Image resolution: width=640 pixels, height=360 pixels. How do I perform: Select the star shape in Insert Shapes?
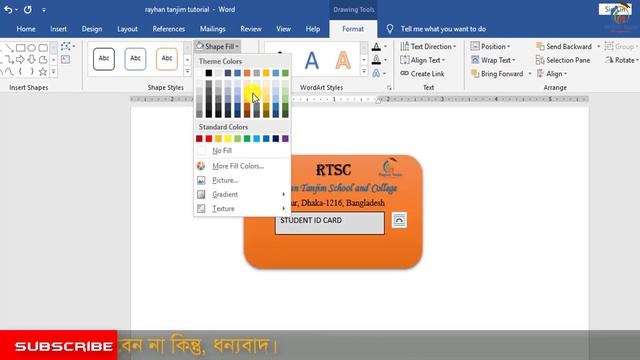coord(42,72)
